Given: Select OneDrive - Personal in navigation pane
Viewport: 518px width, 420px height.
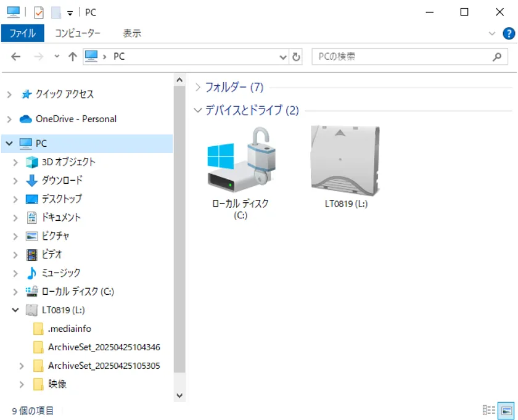Looking at the screenshot, I should pyautogui.click(x=76, y=119).
